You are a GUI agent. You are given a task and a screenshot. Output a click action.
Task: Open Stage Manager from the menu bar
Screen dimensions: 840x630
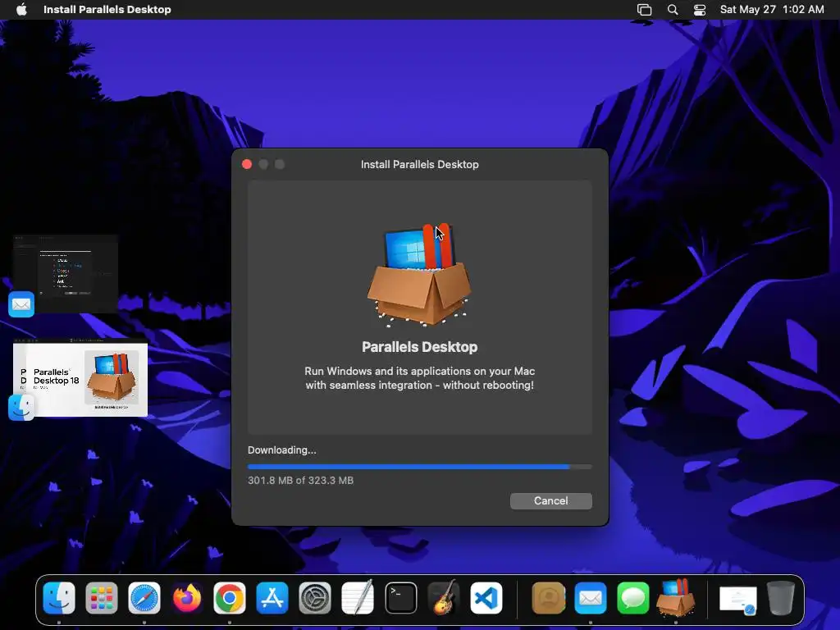(x=645, y=10)
